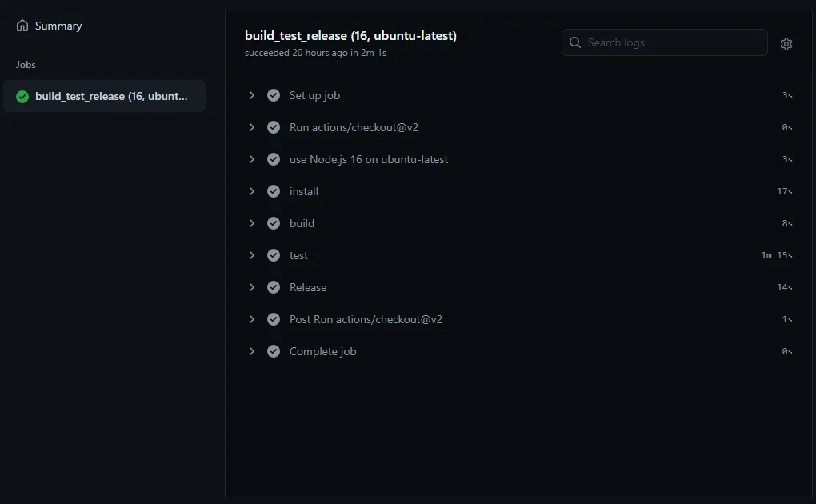
Task: Click checkmark icon next to Complete job
Action: pos(274,351)
